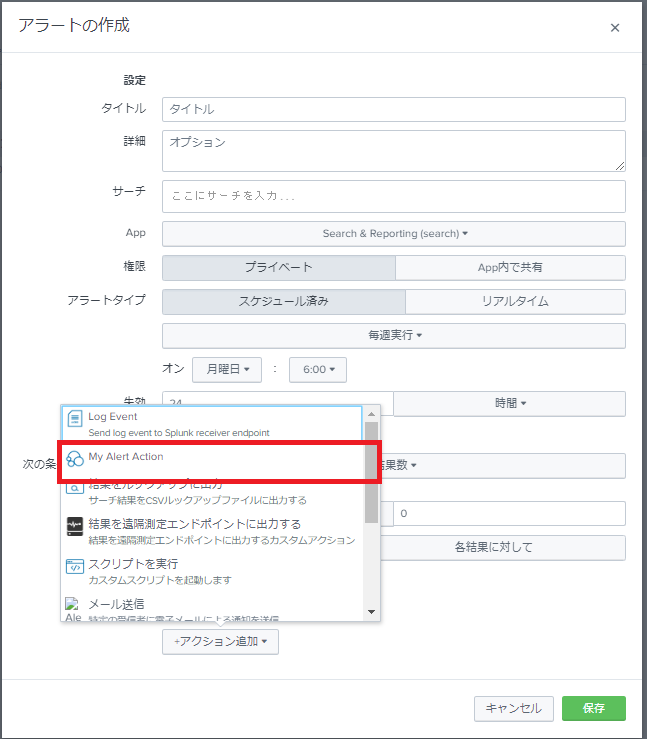The width and height of the screenshot is (647, 739).
Task: Click the threshold field showing 0
Action: pyautogui.click(x=509, y=513)
